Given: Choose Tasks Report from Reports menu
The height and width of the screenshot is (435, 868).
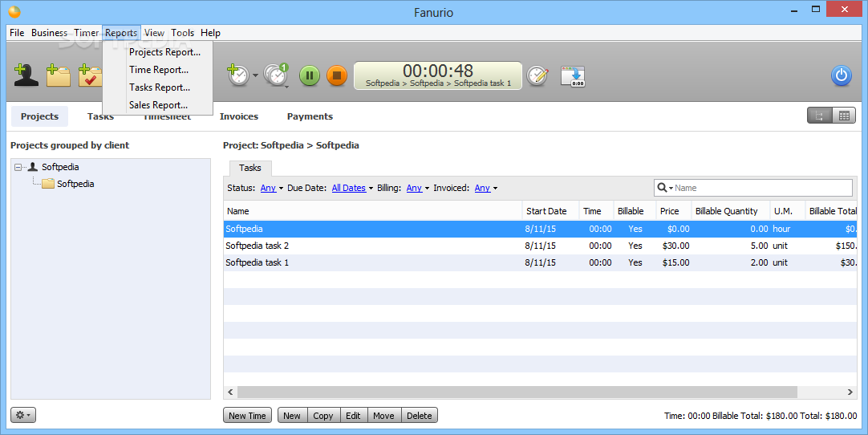Looking at the screenshot, I should pyautogui.click(x=158, y=87).
